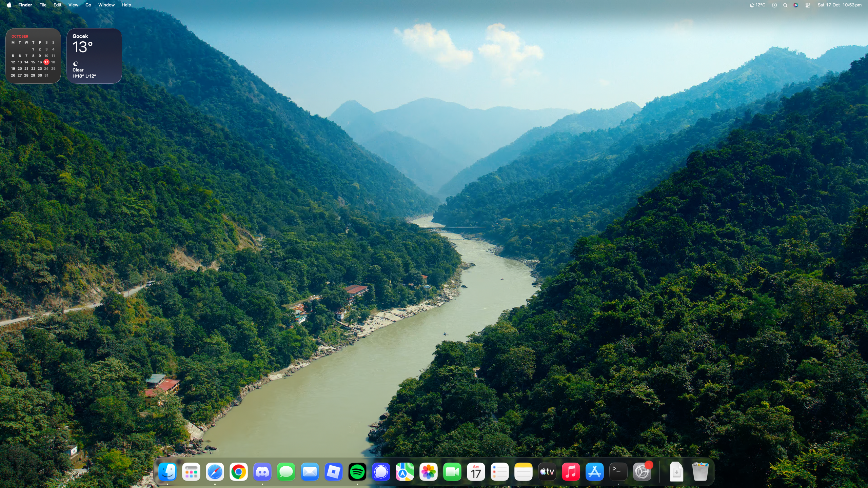Launch Google Chrome from the Dock
The image size is (868, 488).
point(239,472)
